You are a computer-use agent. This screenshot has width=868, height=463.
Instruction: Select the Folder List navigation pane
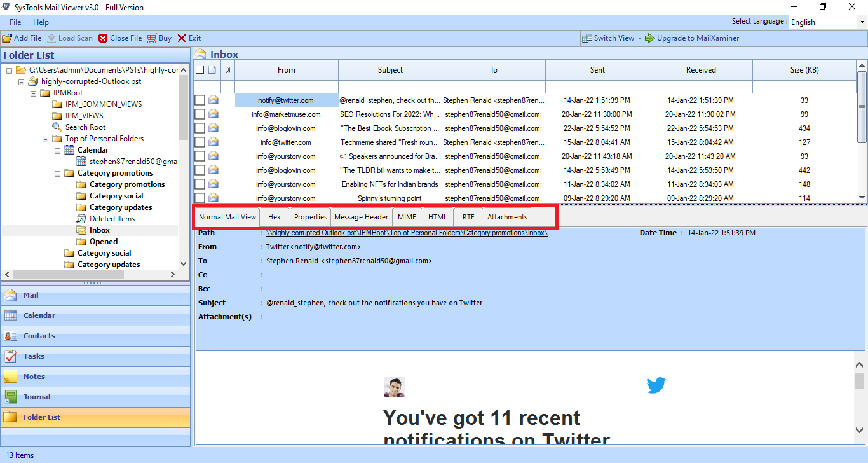(x=95, y=417)
